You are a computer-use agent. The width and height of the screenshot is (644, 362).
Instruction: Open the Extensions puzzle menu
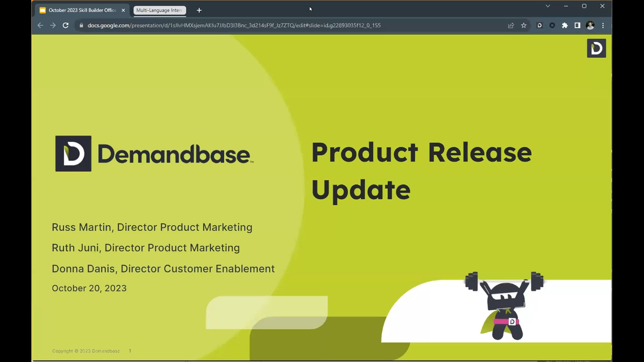coord(565,25)
